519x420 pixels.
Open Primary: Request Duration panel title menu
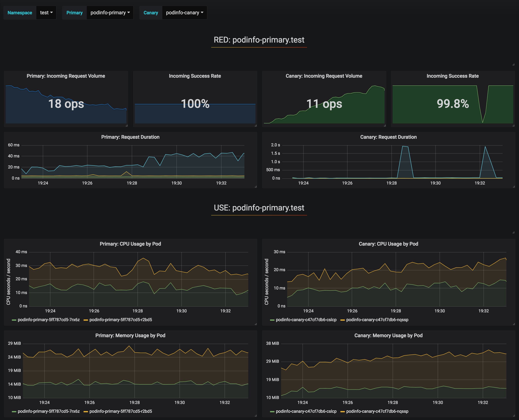coord(130,137)
